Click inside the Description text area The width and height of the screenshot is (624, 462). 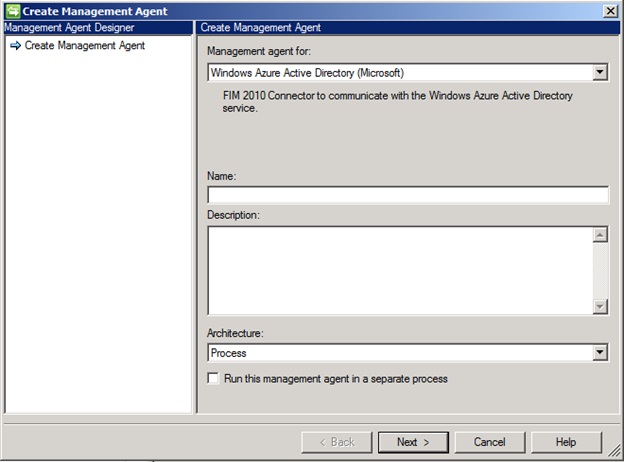click(400, 271)
